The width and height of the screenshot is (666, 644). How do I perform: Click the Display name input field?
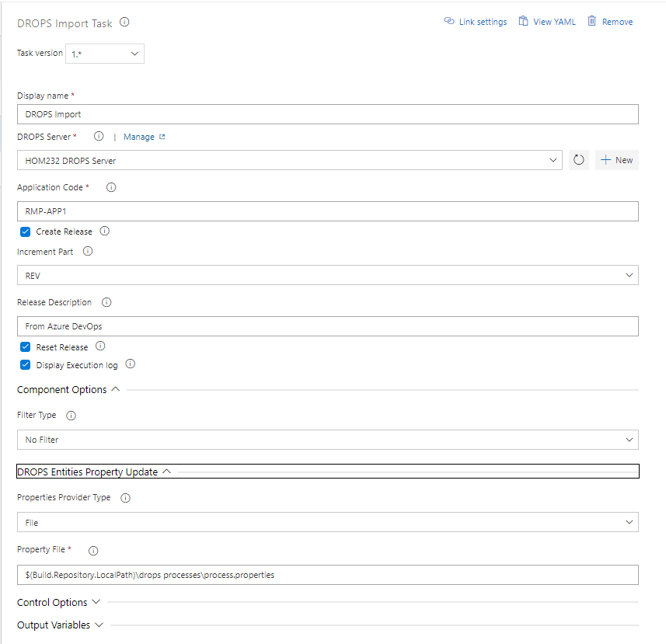click(x=328, y=114)
